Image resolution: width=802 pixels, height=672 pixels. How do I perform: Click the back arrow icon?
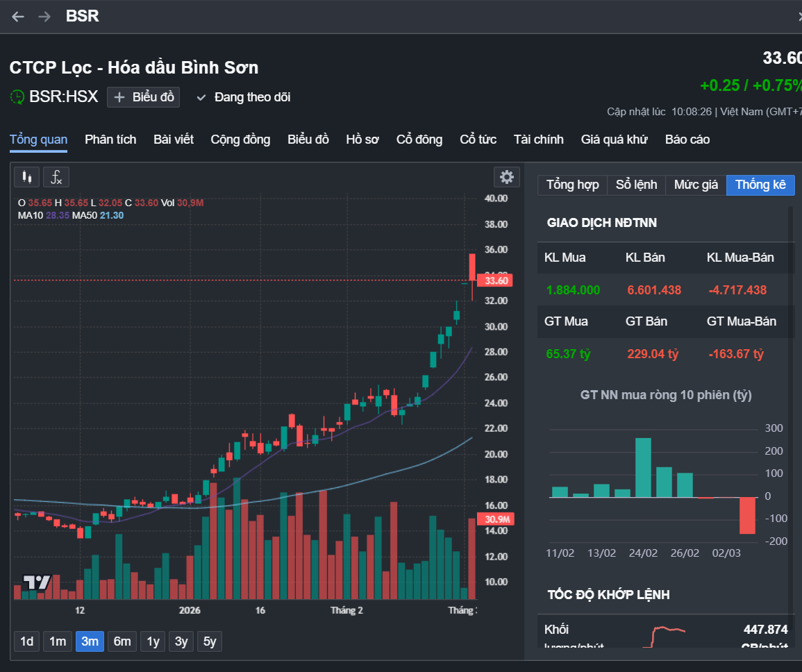18,17
